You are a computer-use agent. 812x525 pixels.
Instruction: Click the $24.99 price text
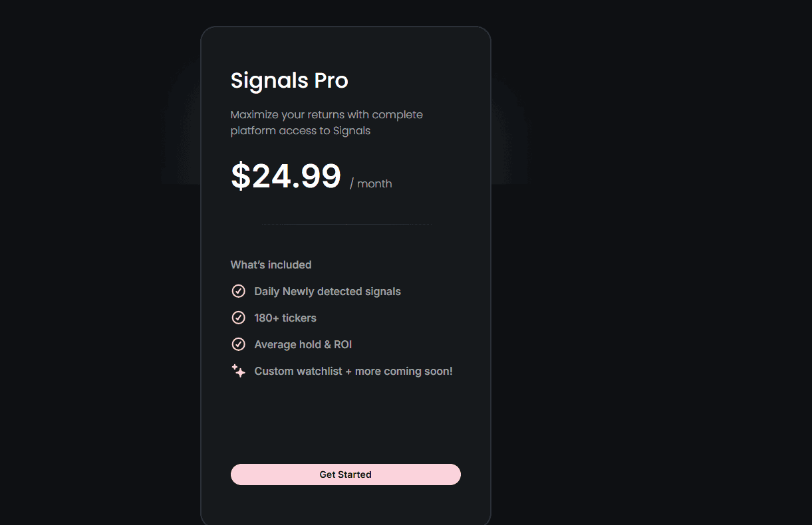tap(286, 176)
